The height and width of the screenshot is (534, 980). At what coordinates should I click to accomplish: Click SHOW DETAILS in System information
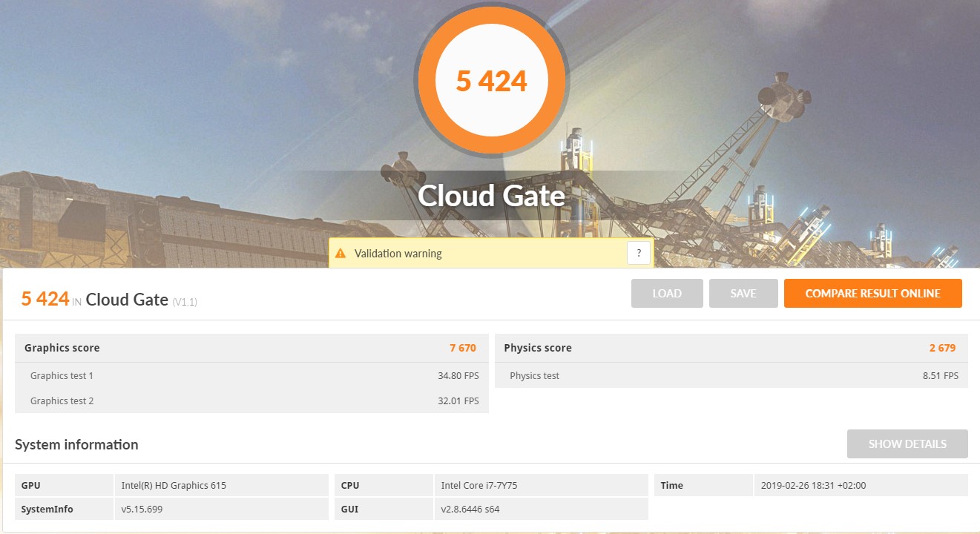(907, 444)
